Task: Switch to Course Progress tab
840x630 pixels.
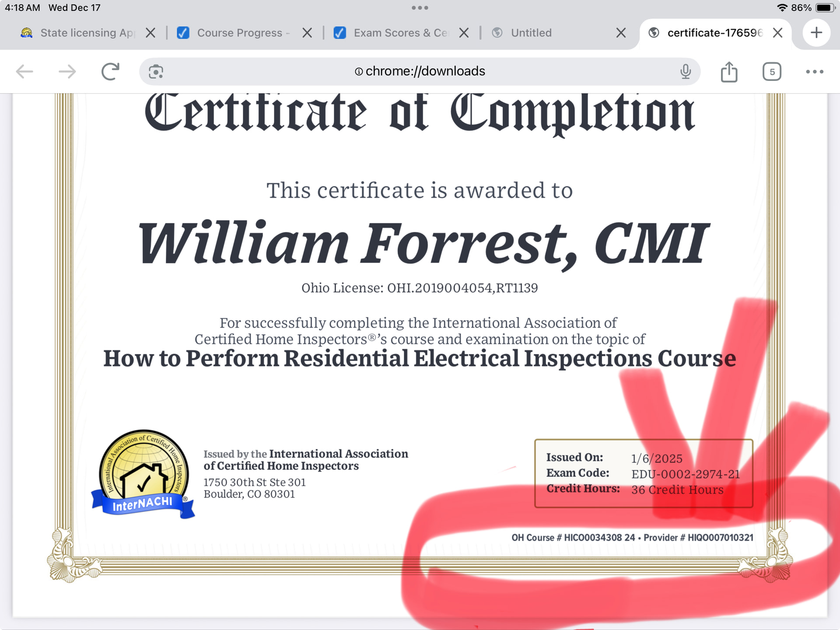Action: coord(238,33)
